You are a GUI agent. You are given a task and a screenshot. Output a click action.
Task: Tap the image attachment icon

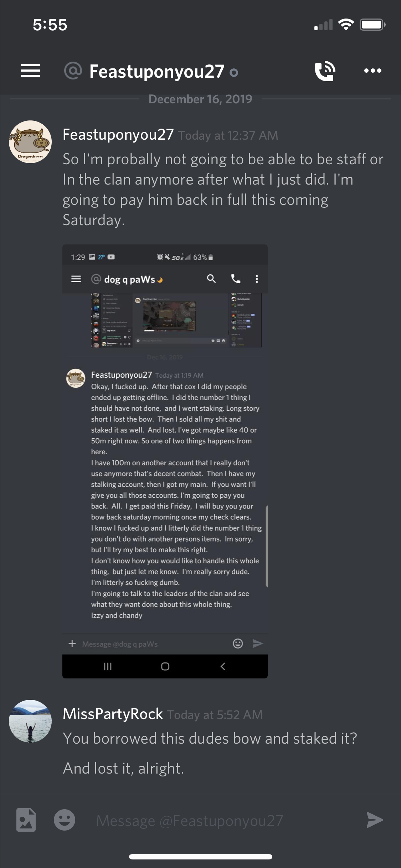point(26,820)
